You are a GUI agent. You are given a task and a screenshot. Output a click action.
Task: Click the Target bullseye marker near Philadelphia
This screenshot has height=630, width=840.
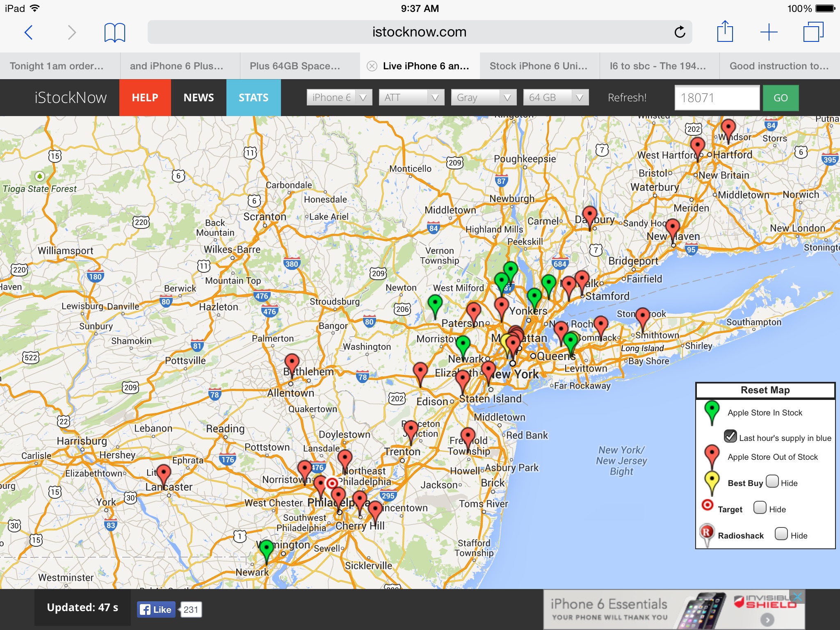click(x=332, y=484)
